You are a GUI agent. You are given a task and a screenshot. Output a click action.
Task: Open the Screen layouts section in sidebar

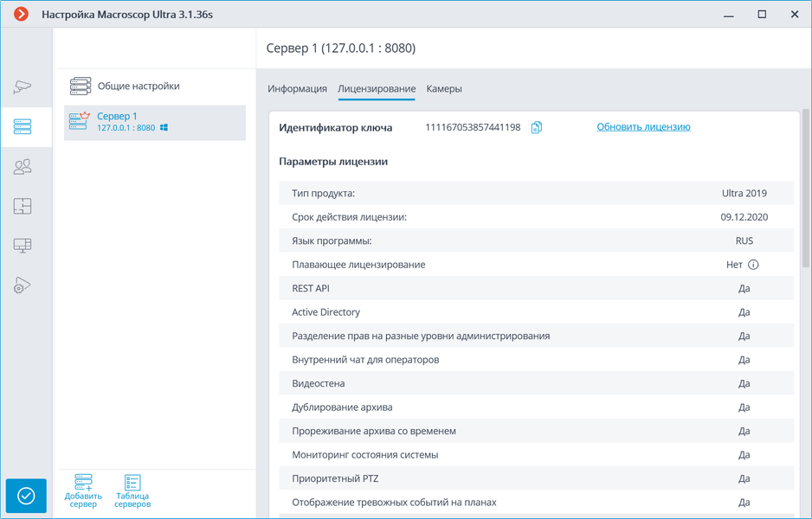pyautogui.click(x=23, y=246)
